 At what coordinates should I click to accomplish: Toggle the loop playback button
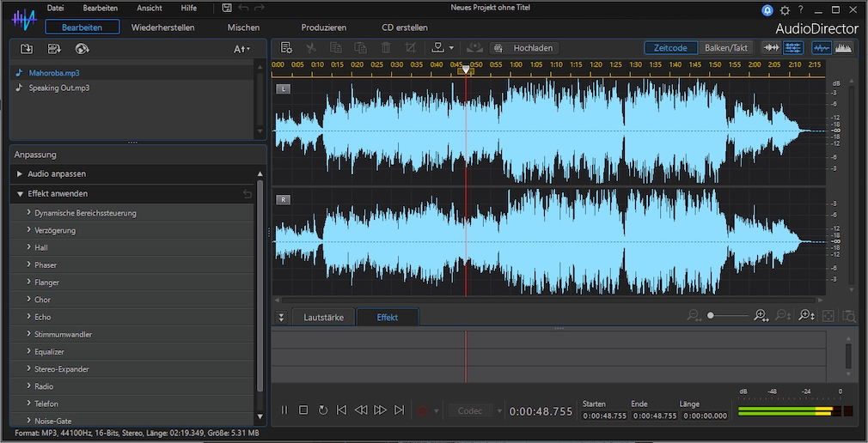click(x=323, y=410)
